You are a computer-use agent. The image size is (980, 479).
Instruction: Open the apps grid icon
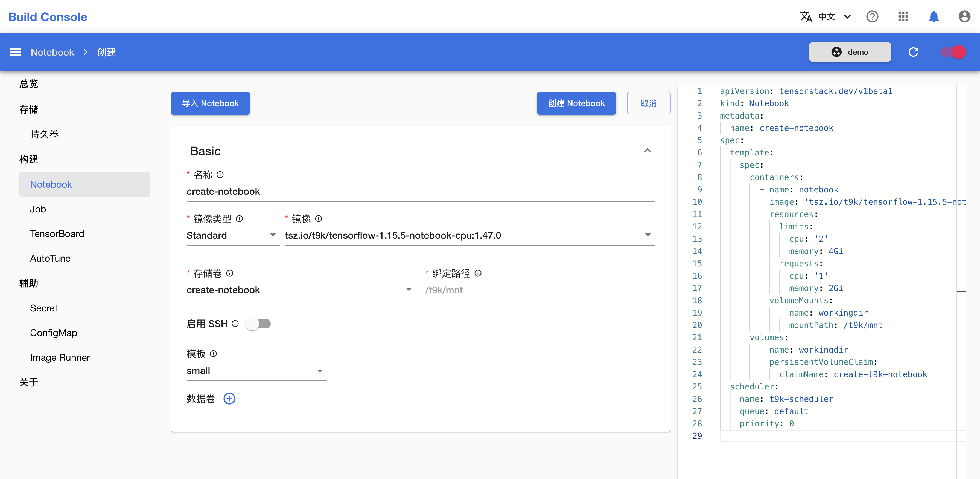[903, 16]
